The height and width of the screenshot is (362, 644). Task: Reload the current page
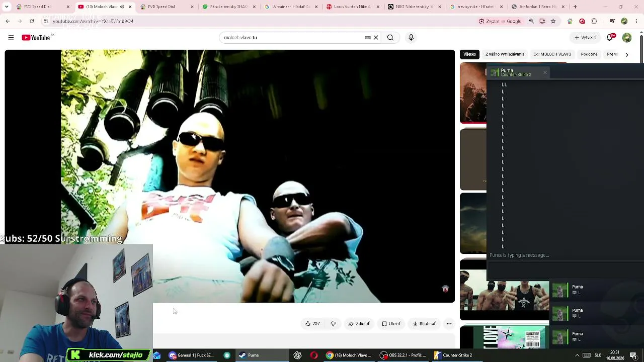[32, 21]
